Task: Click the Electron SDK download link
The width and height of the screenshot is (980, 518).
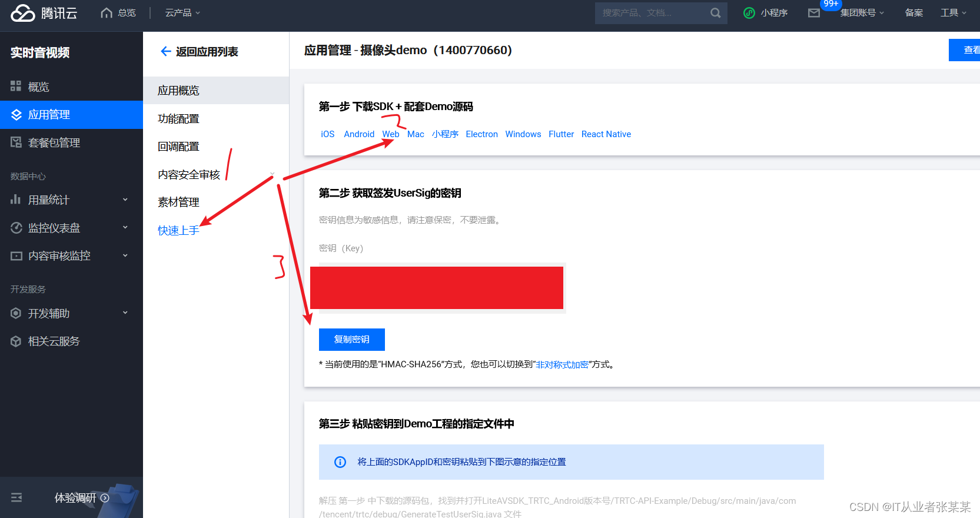Action: tap(482, 134)
